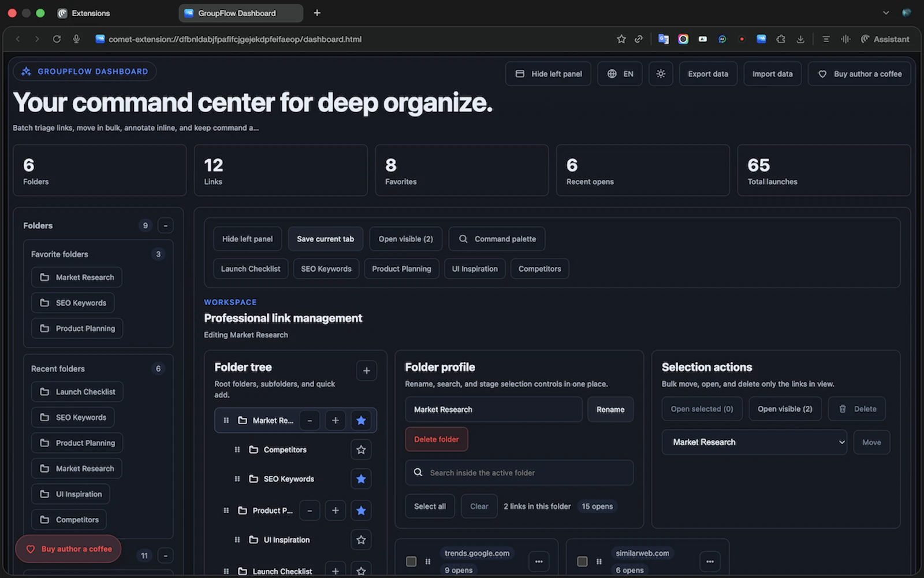Collapse the Market Research tree node
The width and height of the screenshot is (924, 578).
(x=310, y=420)
